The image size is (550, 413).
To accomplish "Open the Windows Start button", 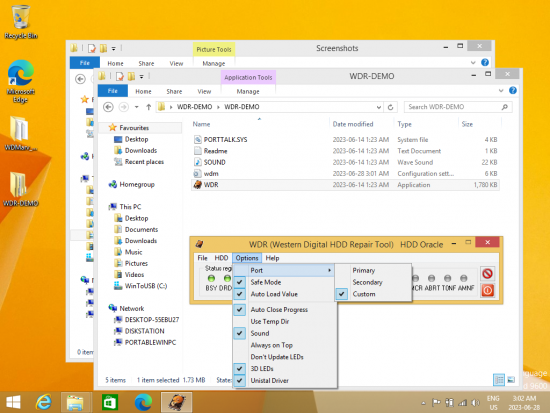I will [13, 402].
